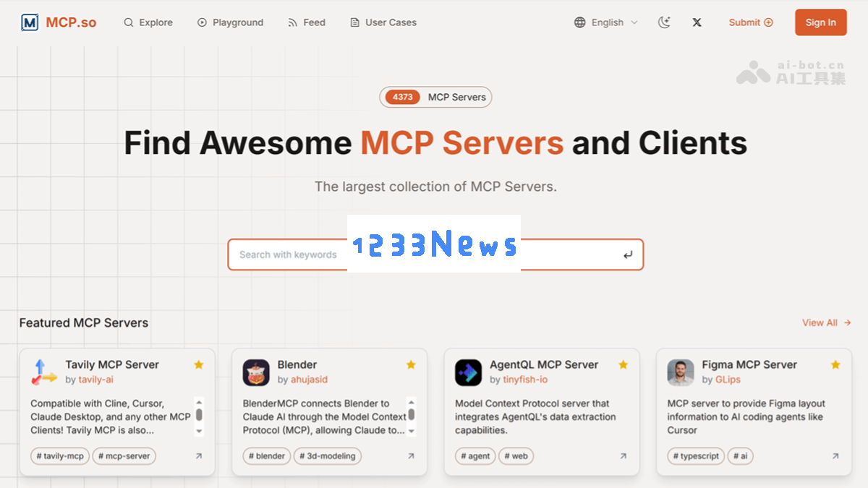Open the X (Twitter) profile icon

coord(697,22)
